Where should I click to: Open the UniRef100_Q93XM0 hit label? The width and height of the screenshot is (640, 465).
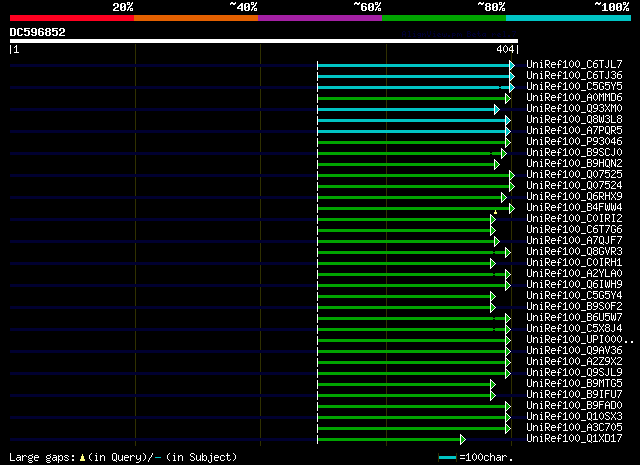[574, 109]
